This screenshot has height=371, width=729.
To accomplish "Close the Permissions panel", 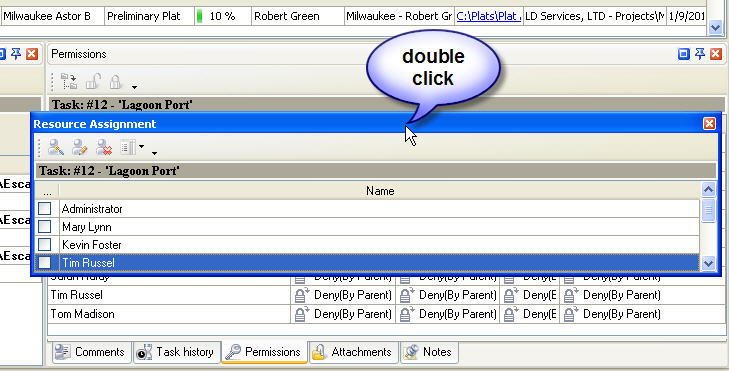I will pyautogui.click(x=716, y=54).
